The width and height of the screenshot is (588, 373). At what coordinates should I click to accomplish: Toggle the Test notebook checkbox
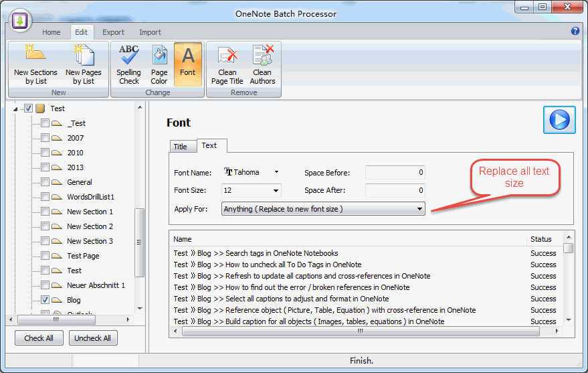(x=28, y=108)
